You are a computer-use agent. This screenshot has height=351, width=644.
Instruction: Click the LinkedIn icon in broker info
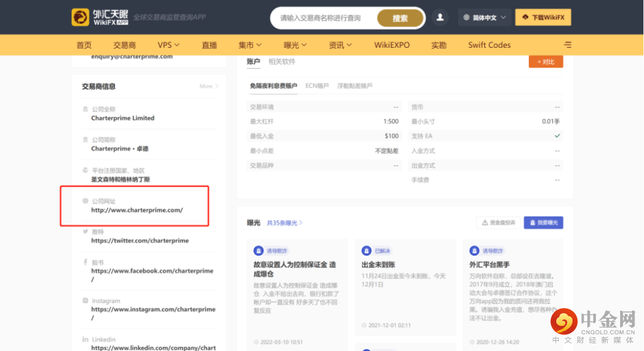tap(85, 339)
